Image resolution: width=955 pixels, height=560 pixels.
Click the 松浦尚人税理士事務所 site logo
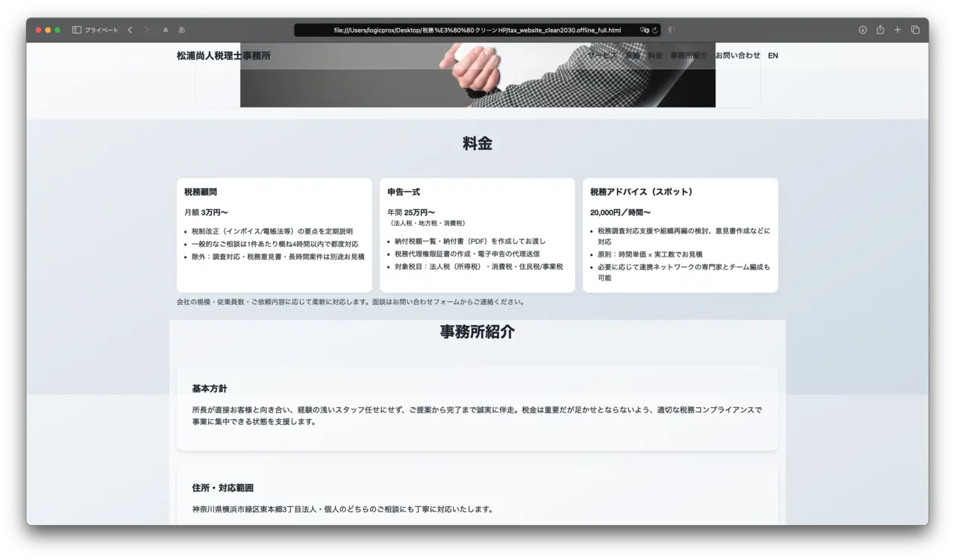pyautogui.click(x=224, y=55)
